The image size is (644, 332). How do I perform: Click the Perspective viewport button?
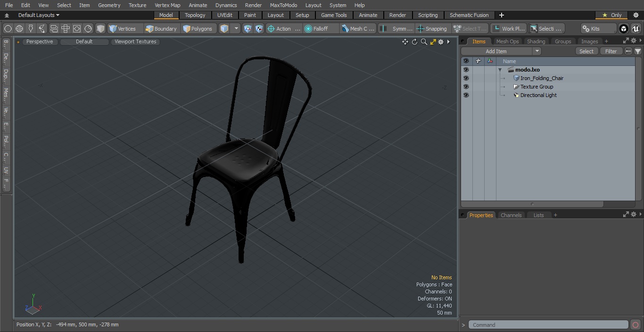(40, 41)
